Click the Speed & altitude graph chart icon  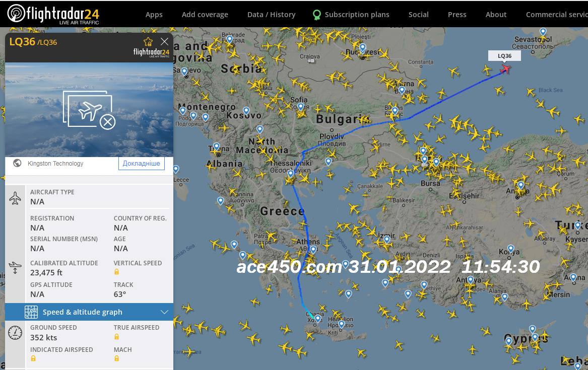(31, 312)
